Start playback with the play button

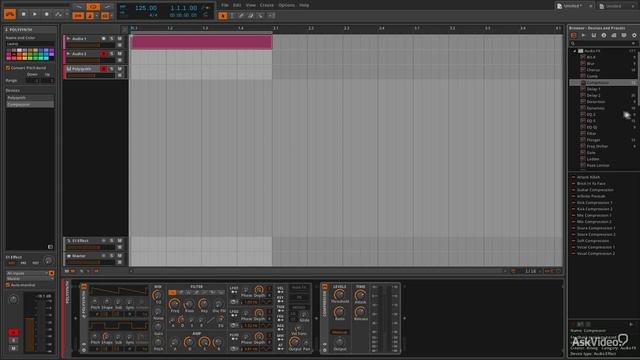click(35, 14)
